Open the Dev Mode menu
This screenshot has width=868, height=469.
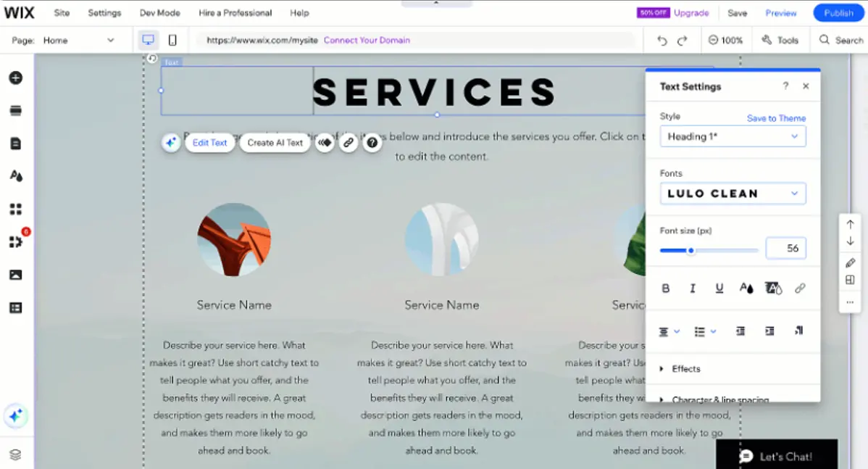coord(159,13)
